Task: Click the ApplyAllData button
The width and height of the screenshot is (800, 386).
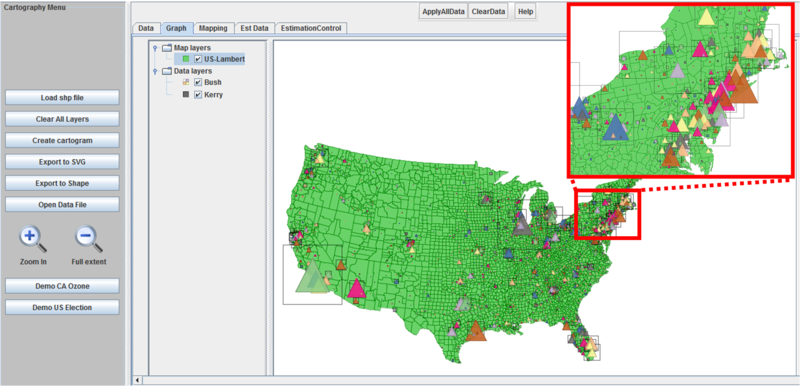Action: (x=443, y=11)
